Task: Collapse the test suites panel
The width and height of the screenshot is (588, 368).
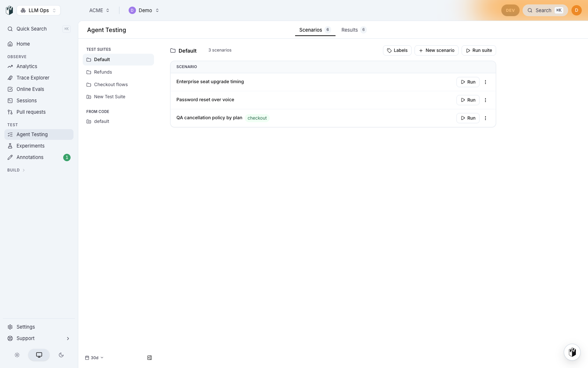Action: click(150, 358)
